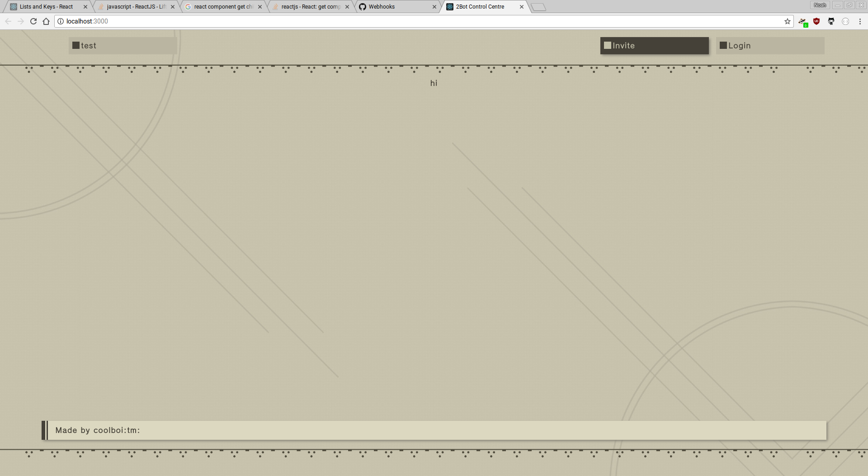Close the javascript - ReactJS tab
The image size is (868, 476).
[173, 7]
